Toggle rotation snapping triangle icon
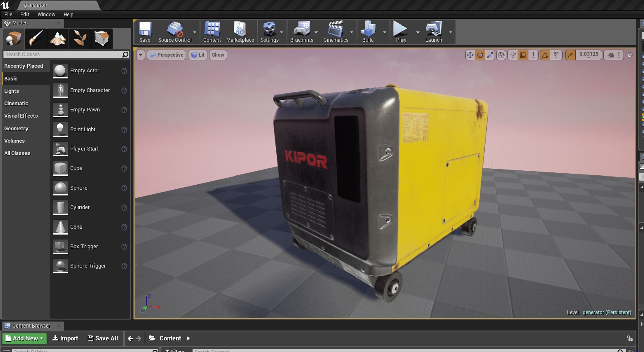Viewport: 644px width, 352px height. pyautogui.click(x=545, y=55)
